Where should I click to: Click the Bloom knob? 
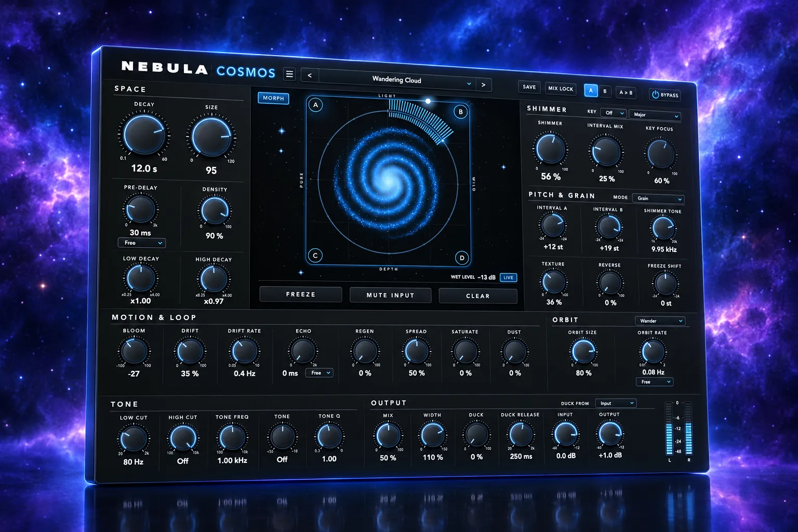[x=134, y=351]
